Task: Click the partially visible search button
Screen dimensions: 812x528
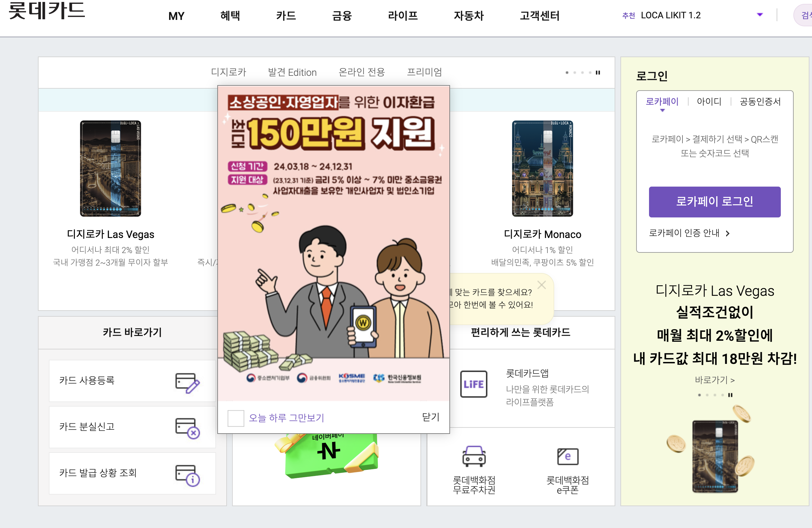Action: [x=803, y=15]
